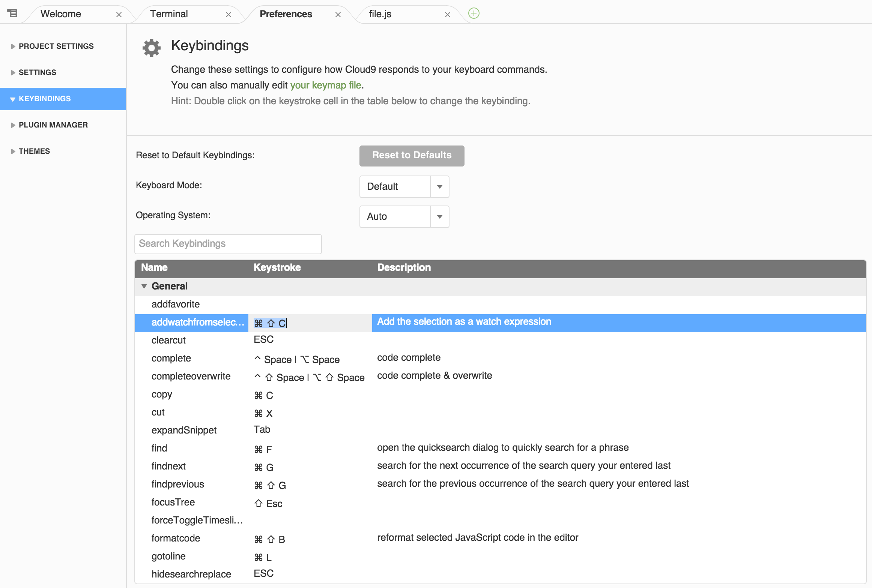Focus the Search Keybindings field
Image resolution: width=872 pixels, height=588 pixels.
tap(228, 244)
